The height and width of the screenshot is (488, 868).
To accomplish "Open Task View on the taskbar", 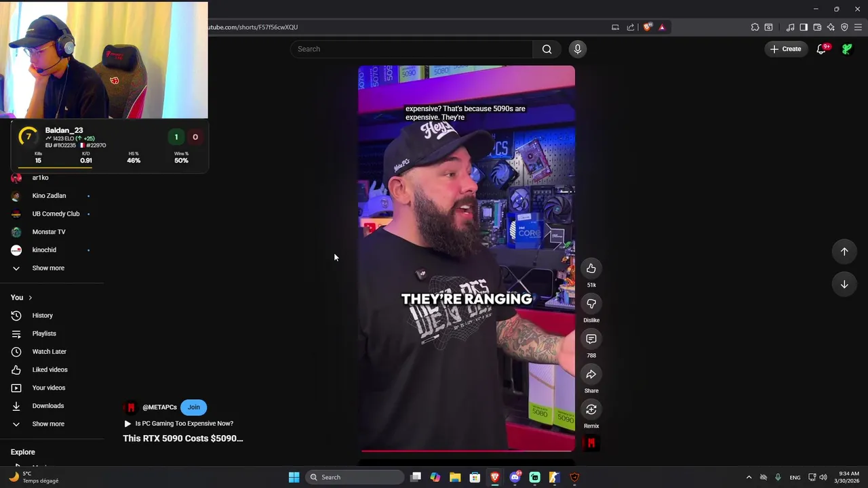I will (x=416, y=477).
